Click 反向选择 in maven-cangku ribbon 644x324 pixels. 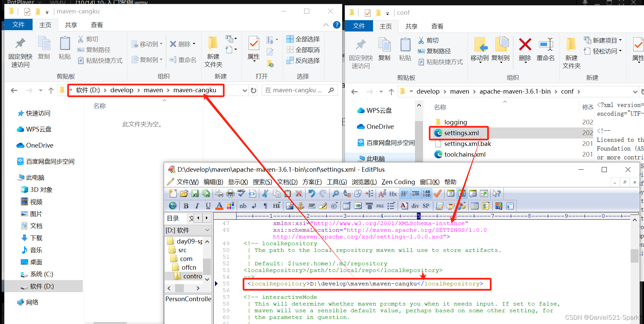point(303,60)
